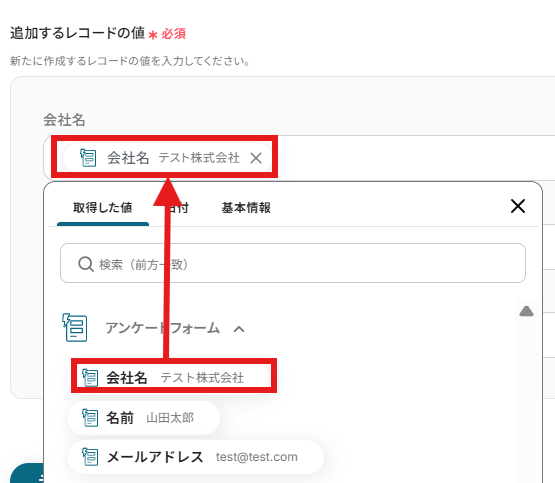The height and width of the screenshot is (483, 555).
Task: Click the form icon inside the 会社名 chip
Action: (x=88, y=157)
